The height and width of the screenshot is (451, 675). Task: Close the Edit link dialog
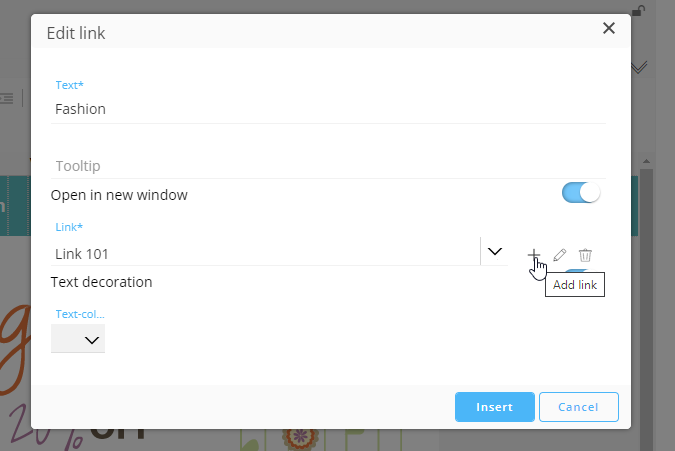click(608, 29)
